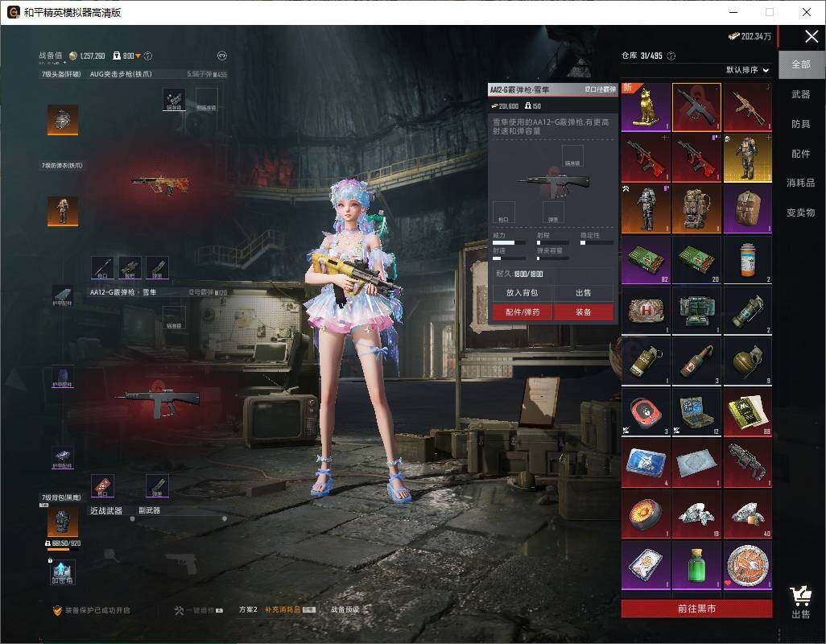Click the 近战武器 melee weapon label
The width and height of the screenshot is (826, 644).
106,511
